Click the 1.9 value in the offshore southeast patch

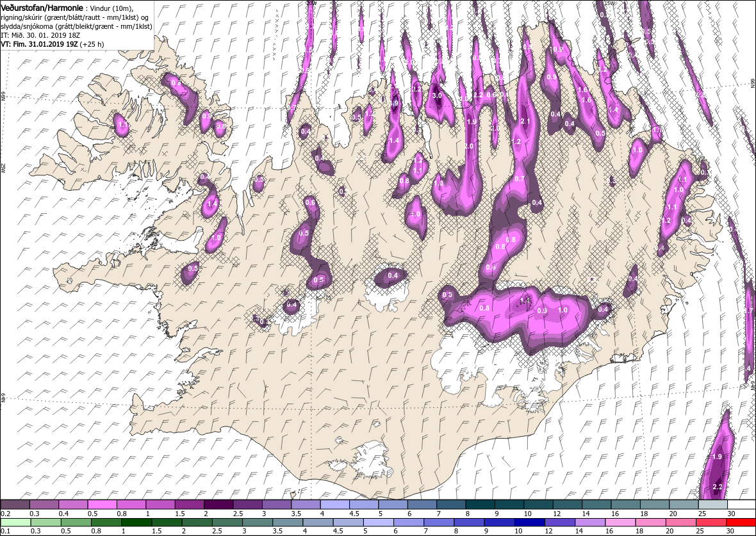(717, 457)
